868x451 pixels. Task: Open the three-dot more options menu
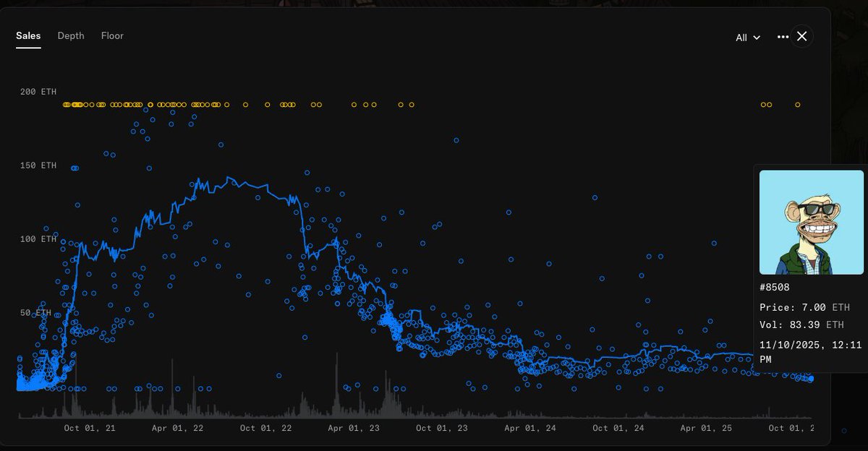(x=783, y=37)
